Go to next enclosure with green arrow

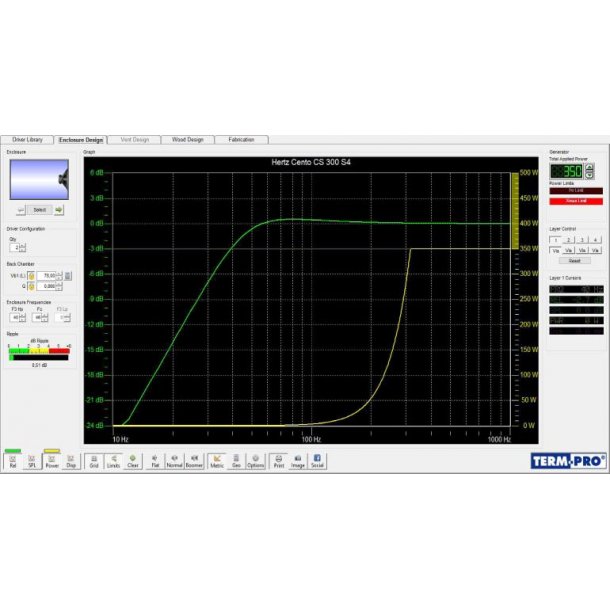coord(59,210)
